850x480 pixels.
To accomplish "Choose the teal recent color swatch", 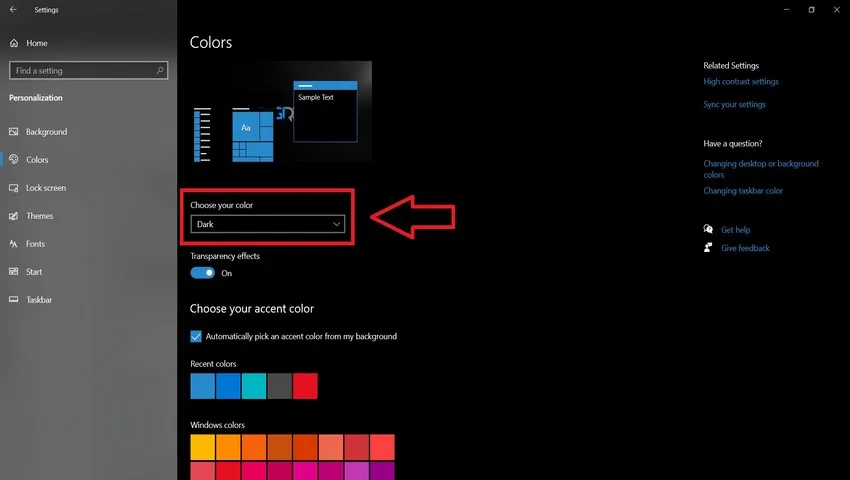I will [254, 386].
